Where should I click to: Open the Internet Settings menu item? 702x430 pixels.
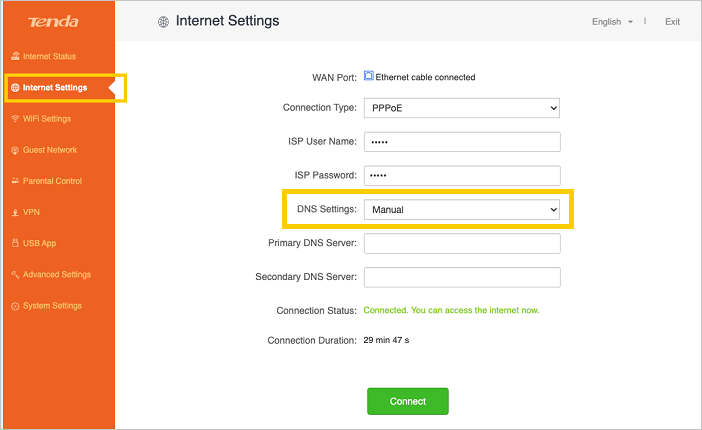click(55, 88)
